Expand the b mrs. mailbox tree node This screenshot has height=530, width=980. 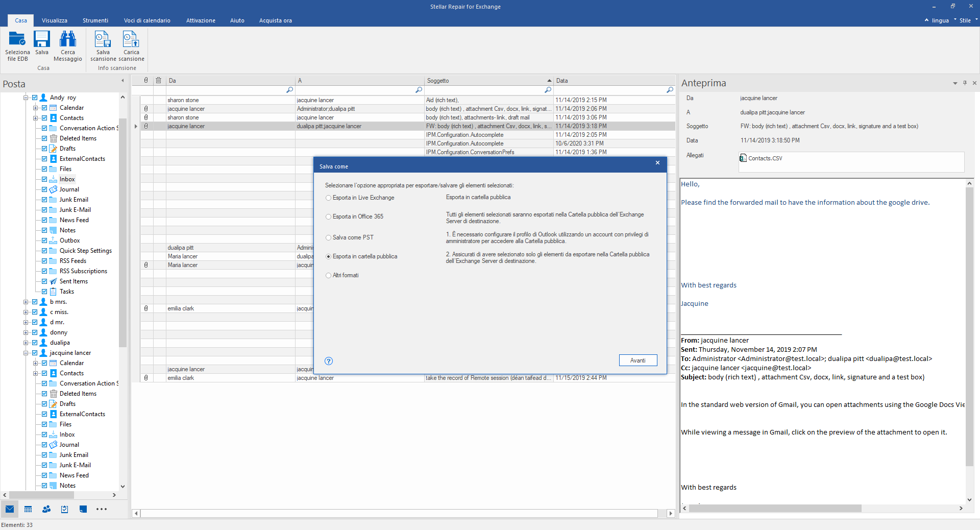[x=26, y=302]
